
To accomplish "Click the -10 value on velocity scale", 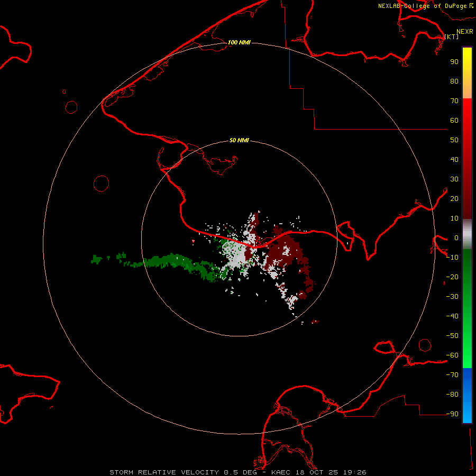I will (452, 258).
